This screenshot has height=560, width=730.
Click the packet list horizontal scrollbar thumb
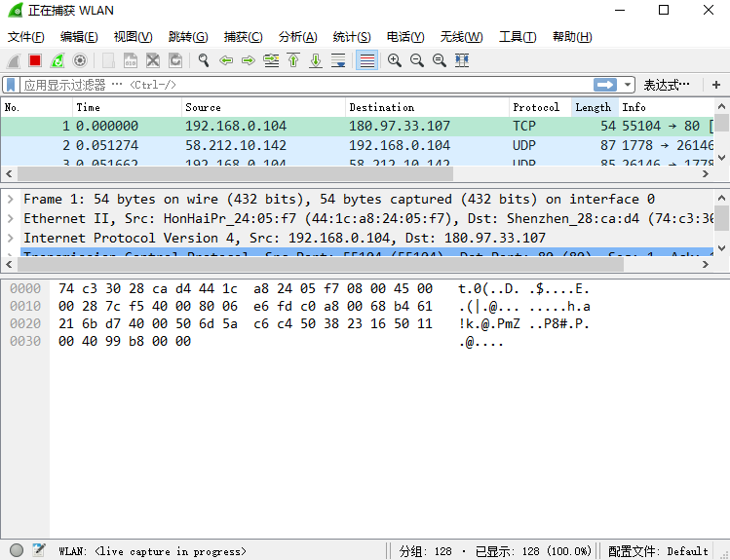click(235, 174)
